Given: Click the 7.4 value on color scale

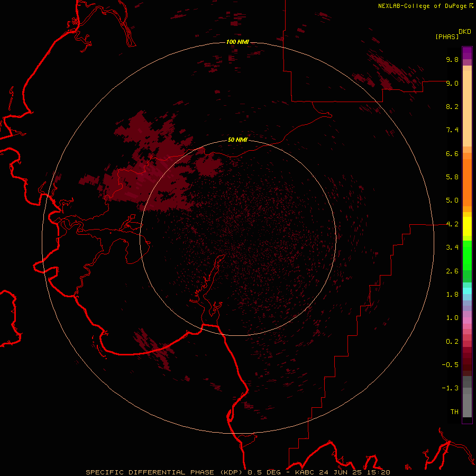Looking at the screenshot, I should point(452,130).
